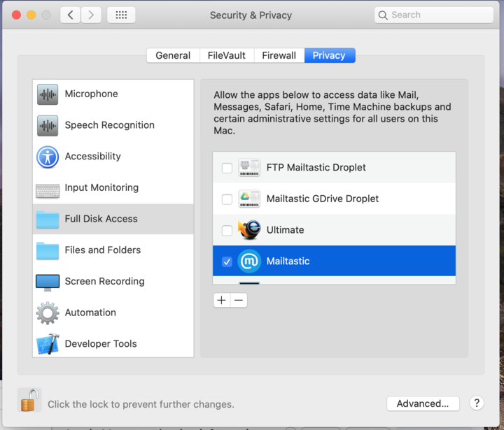
Task: Switch to the FileVault tab
Action: (x=227, y=55)
